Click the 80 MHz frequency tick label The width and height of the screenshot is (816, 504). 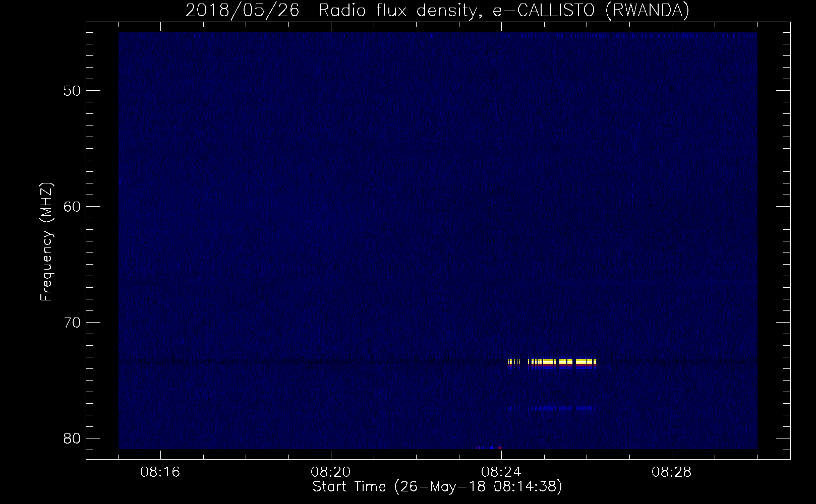[73, 438]
